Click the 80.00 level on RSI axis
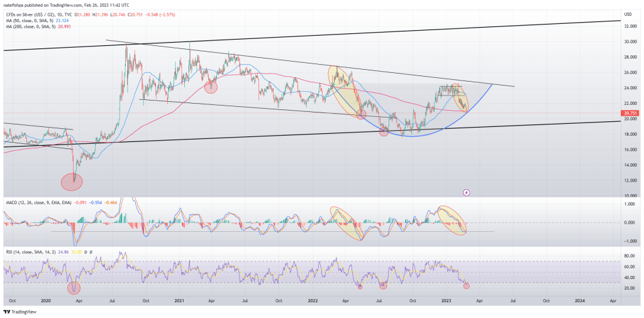 pos(628,256)
